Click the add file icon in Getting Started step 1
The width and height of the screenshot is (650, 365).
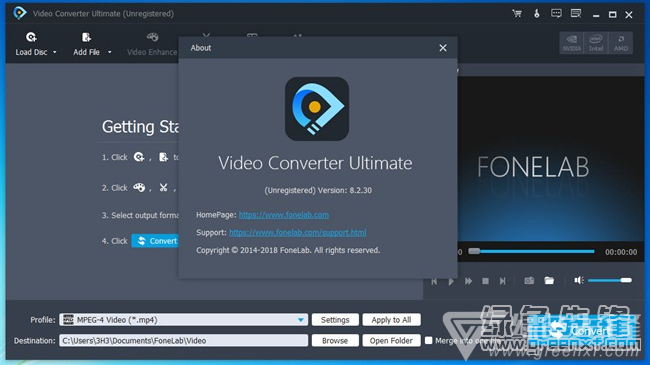[163, 157]
